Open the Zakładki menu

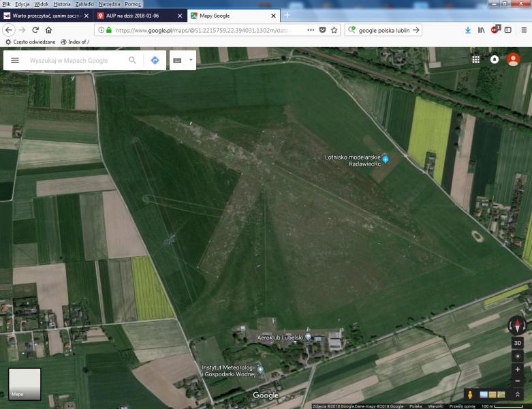click(x=86, y=4)
